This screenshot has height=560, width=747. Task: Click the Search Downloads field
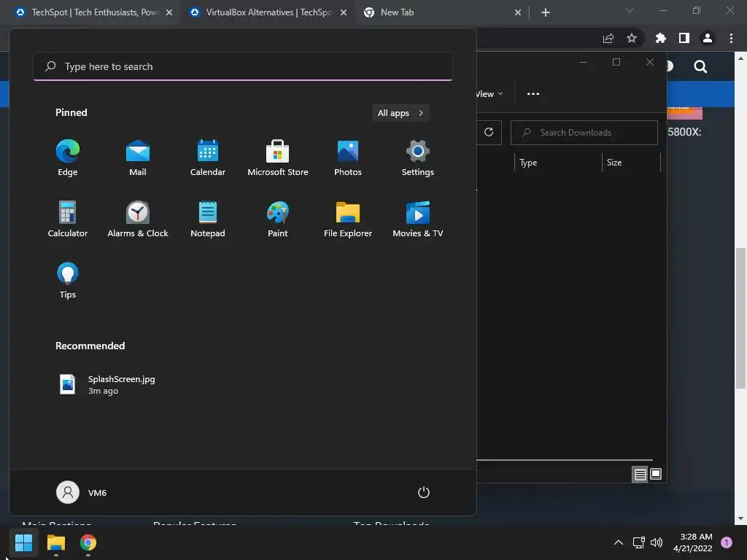584,133
